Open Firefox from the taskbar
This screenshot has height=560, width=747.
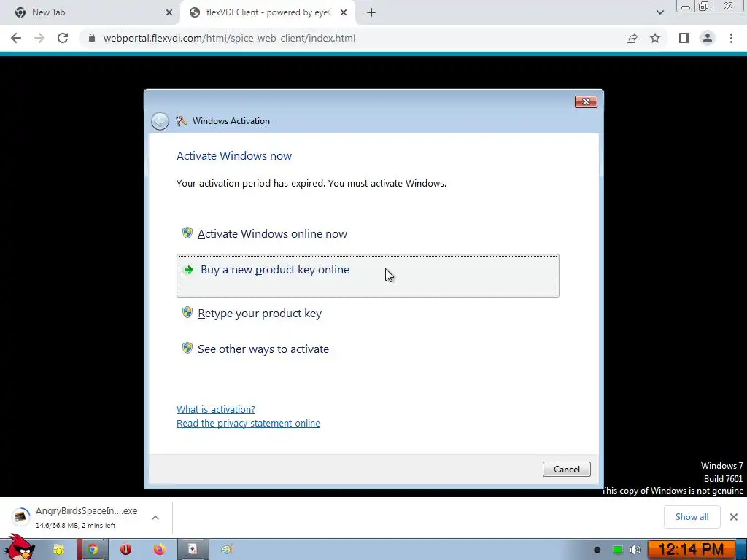(159, 550)
